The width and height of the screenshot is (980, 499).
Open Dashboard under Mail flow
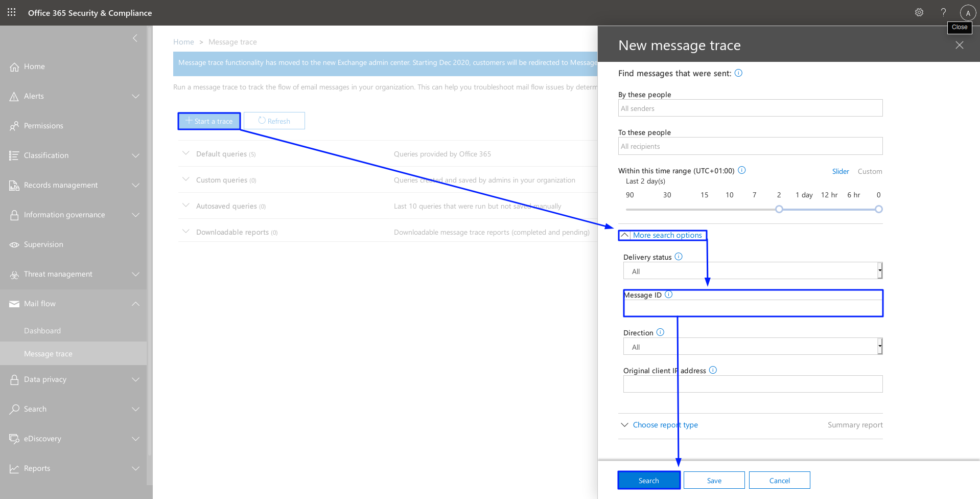click(x=42, y=331)
